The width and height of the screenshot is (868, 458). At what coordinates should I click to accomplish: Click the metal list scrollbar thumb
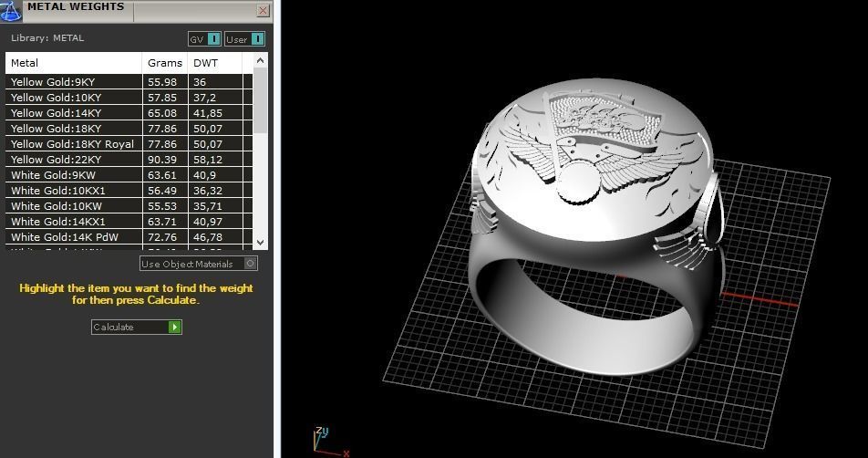tap(260, 99)
